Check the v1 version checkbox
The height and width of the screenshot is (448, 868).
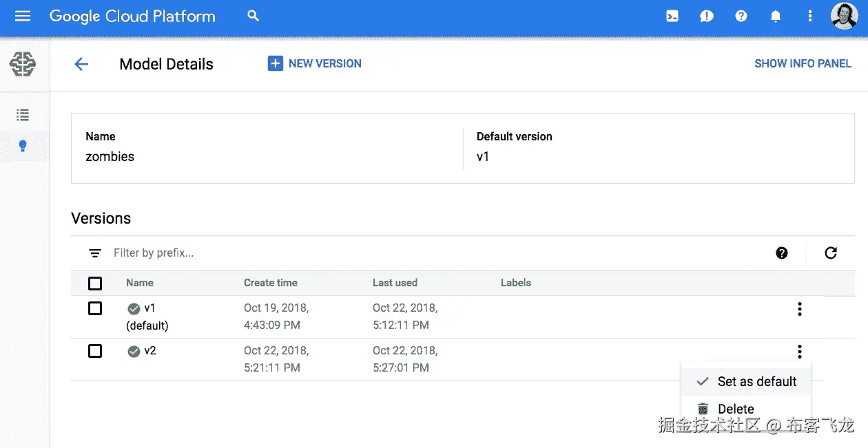(95, 308)
